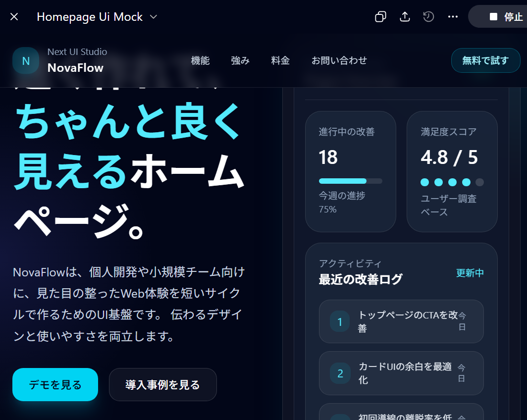Open version history via the clock icon
527x420 pixels.
pos(428,16)
